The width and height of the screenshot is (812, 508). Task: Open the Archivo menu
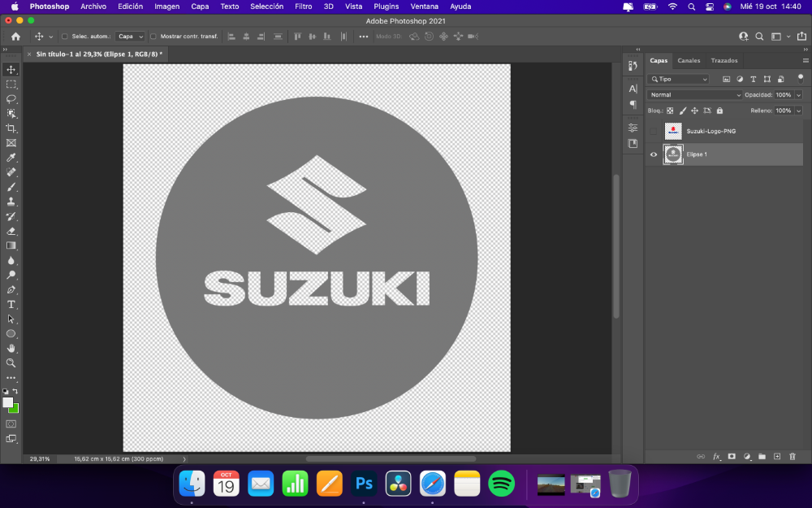click(93, 7)
